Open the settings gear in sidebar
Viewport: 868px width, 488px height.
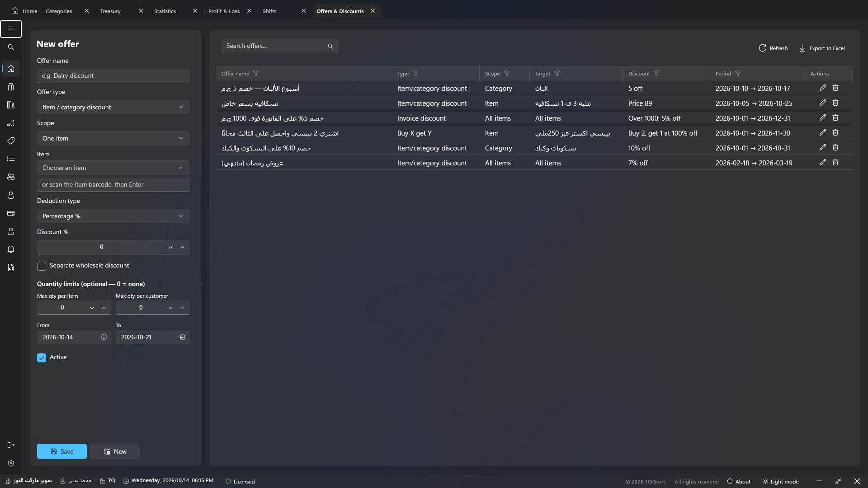(11, 463)
